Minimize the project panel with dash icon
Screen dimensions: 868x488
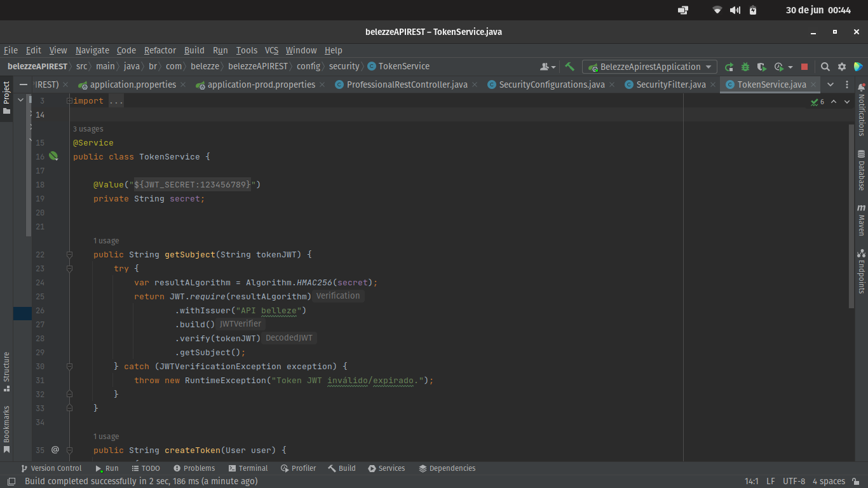tap(23, 85)
